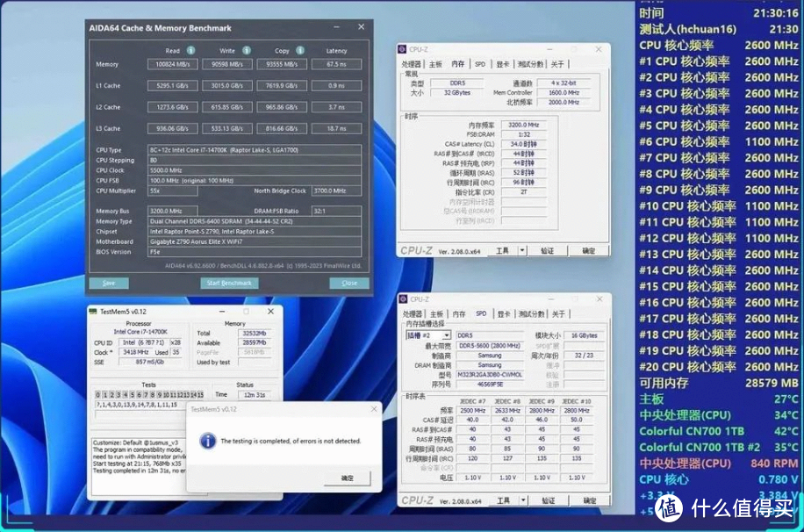Switch to the 内存 tab in the CPU-Z SPD window
The width and height of the screenshot is (804, 532).
(459, 314)
